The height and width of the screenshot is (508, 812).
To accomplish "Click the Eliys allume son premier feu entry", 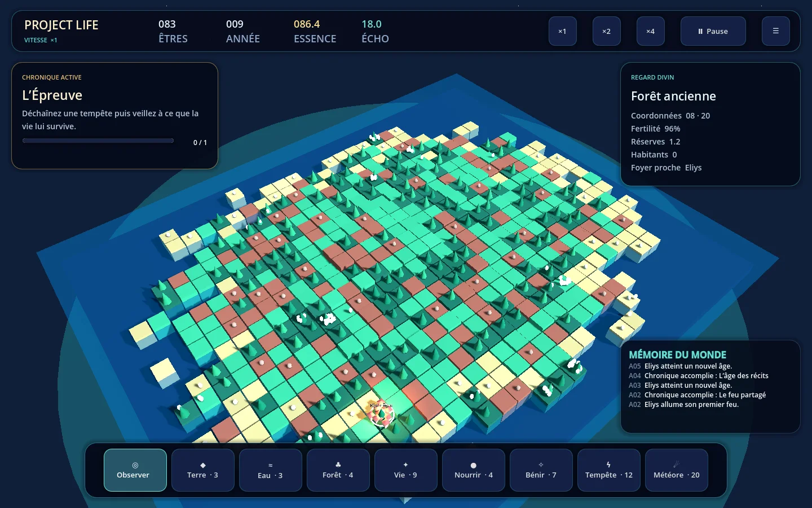I will click(x=684, y=405).
